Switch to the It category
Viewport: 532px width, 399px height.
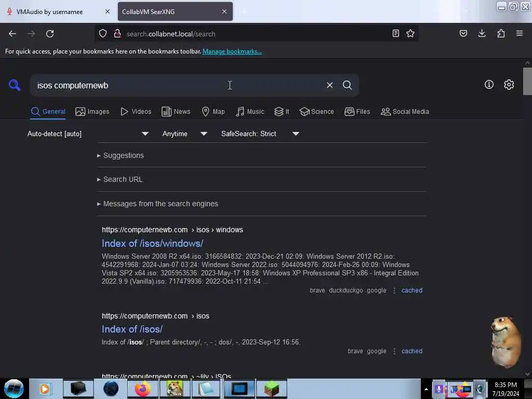point(282,112)
